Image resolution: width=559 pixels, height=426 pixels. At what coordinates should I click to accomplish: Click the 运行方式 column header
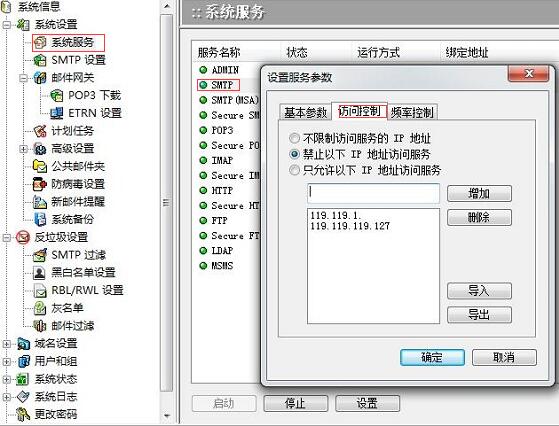click(x=379, y=53)
